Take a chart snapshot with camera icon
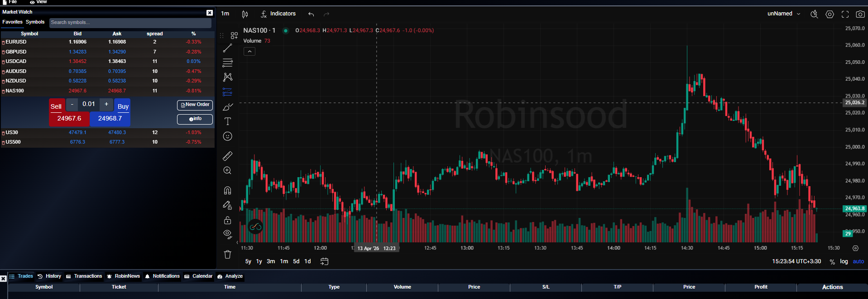Screen dimensions: 868x299 tap(860, 14)
